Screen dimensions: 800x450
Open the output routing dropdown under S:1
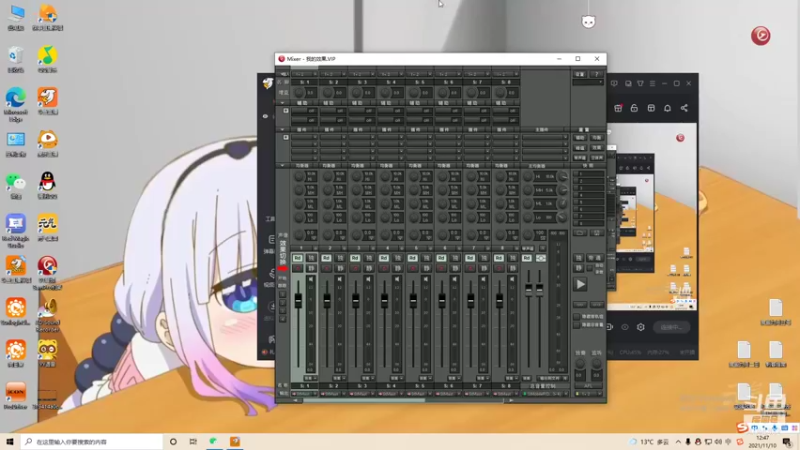coord(304,394)
